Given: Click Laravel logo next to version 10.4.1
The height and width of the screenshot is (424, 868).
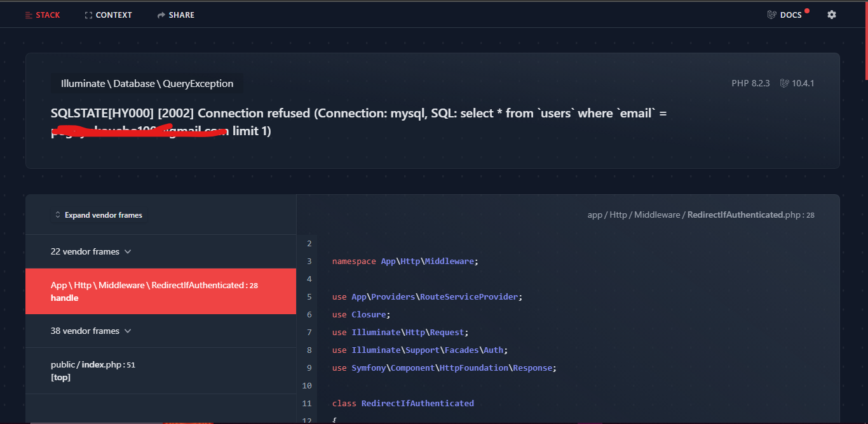Looking at the screenshot, I should coord(784,83).
